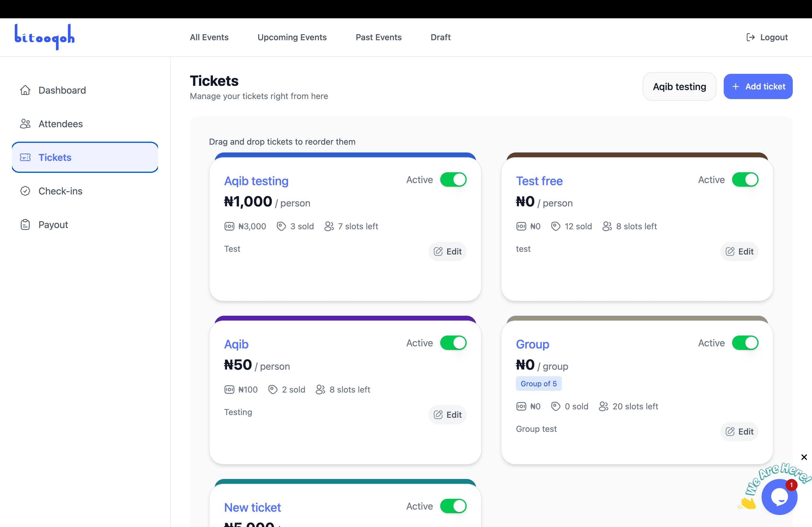Click the Add ticket button
Screen dimensions: 812x527
(x=758, y=87)
